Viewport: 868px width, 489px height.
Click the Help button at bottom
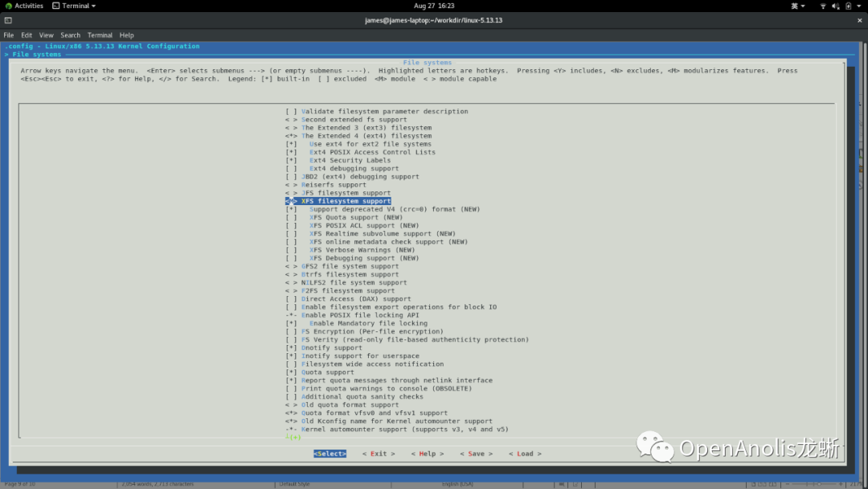[428, 454]
